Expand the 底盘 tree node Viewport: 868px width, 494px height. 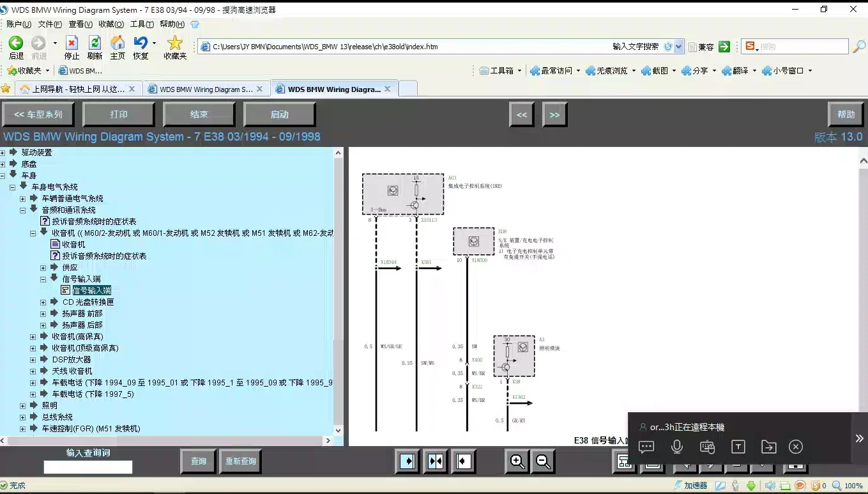3,164
